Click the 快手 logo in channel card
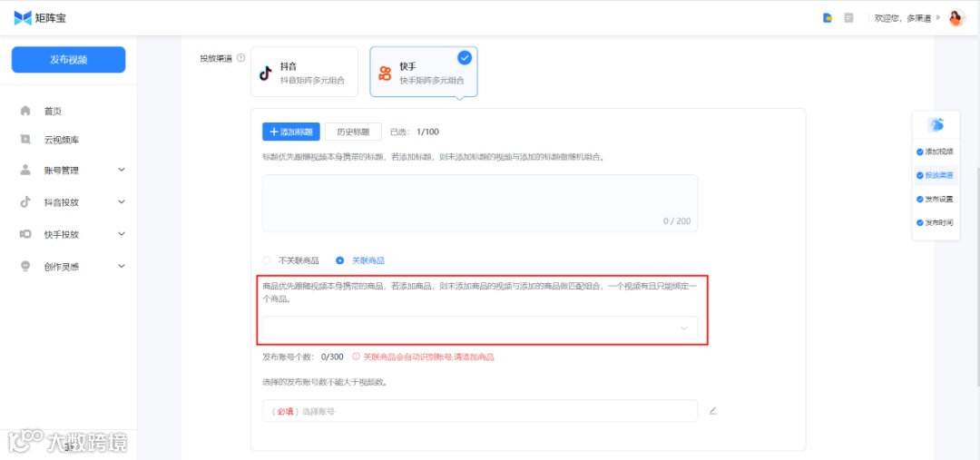This screenshot has height=460, width=980. click(385, 73)
